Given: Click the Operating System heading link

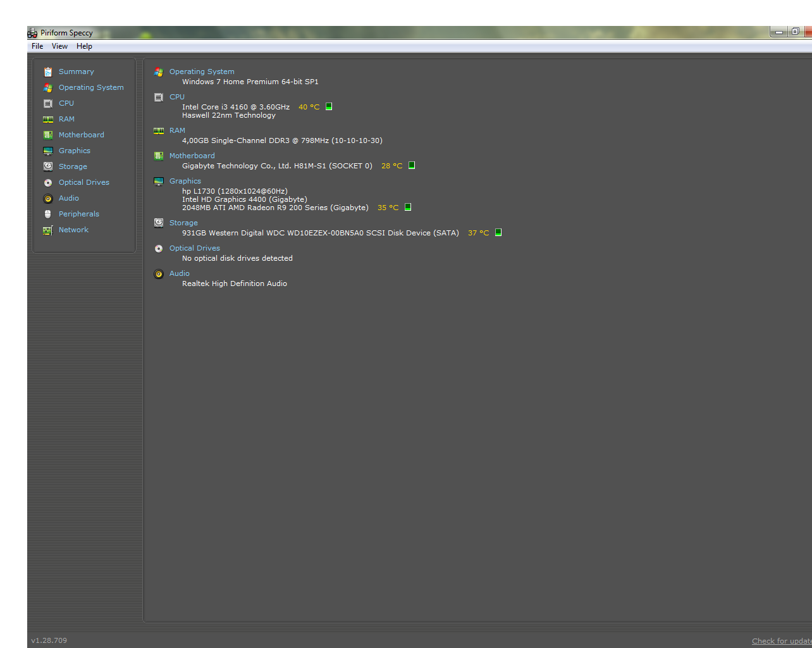Looking at the screenshot, I should (202, 72).
